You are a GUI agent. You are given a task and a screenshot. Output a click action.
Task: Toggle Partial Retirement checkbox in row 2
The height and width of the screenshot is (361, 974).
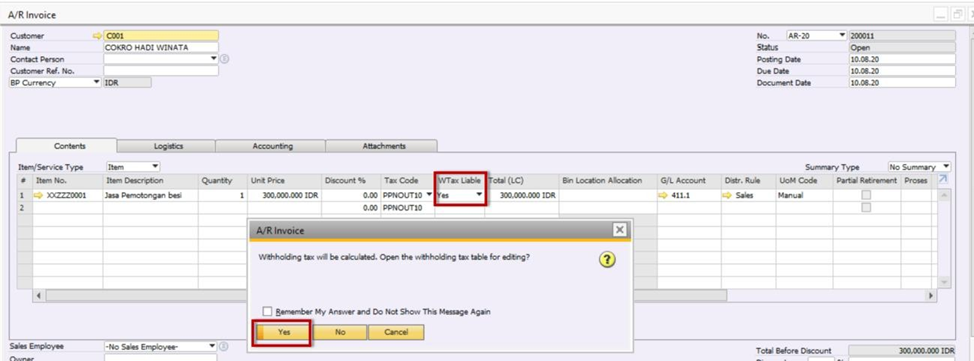[866, 208]
